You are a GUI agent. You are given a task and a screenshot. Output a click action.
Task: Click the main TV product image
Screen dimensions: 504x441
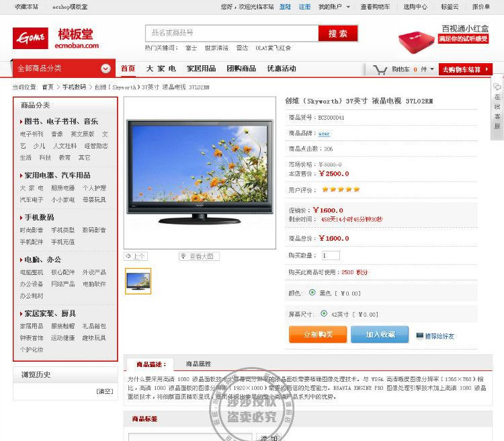coord(200,172)
